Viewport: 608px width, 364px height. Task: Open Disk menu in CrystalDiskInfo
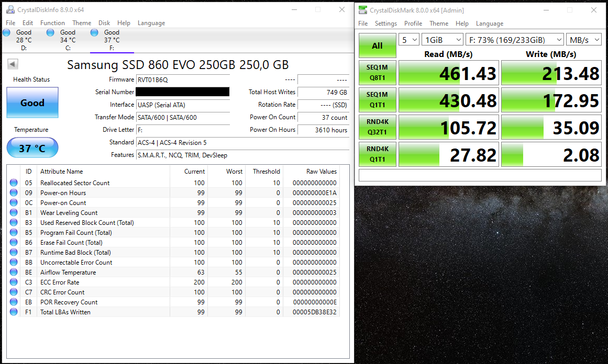click(x=104, y=23)
